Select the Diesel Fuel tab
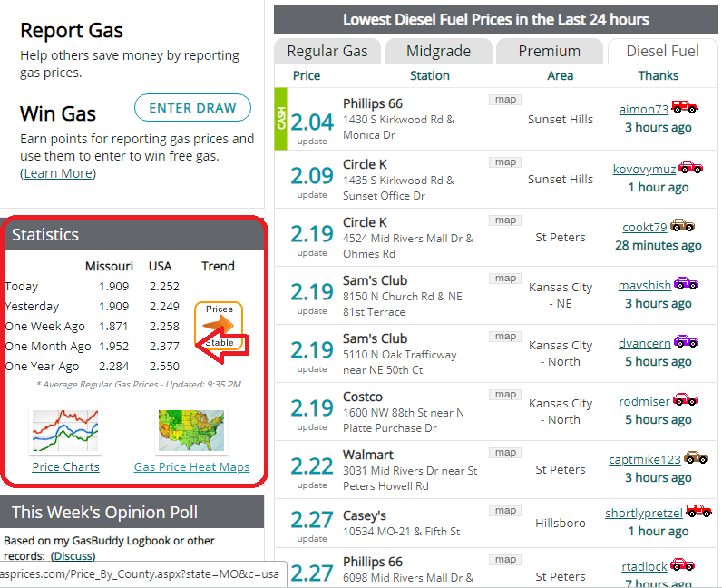Screen dimensions: 722x588 tap(663, 51)
